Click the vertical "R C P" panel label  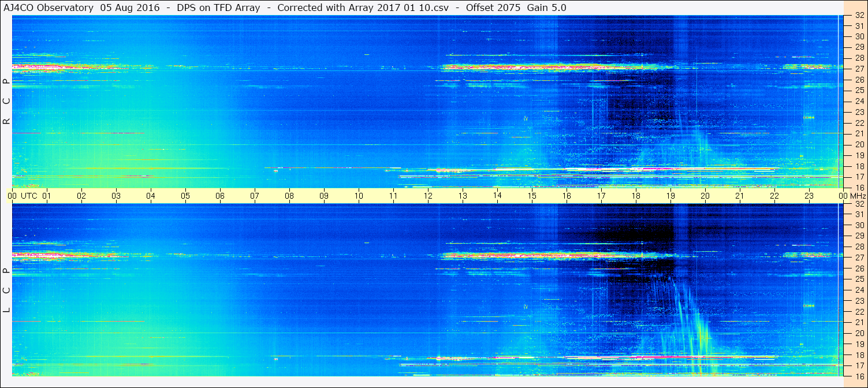[7, 101]
